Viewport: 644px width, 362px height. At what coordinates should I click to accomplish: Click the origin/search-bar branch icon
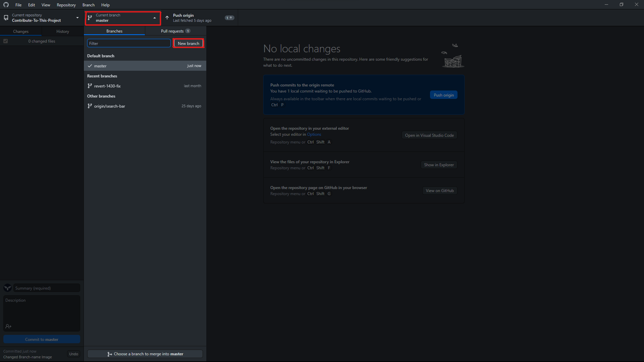(90, 106)
